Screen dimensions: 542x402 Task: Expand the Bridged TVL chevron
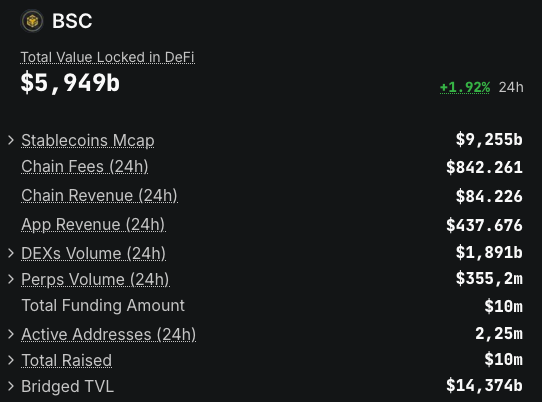[11, 386]
